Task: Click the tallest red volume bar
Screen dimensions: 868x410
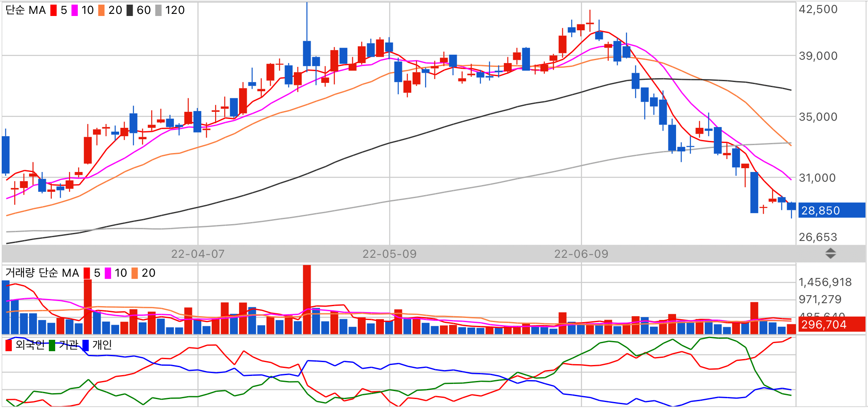Action: pyautogui.click(x=307, y=299)
